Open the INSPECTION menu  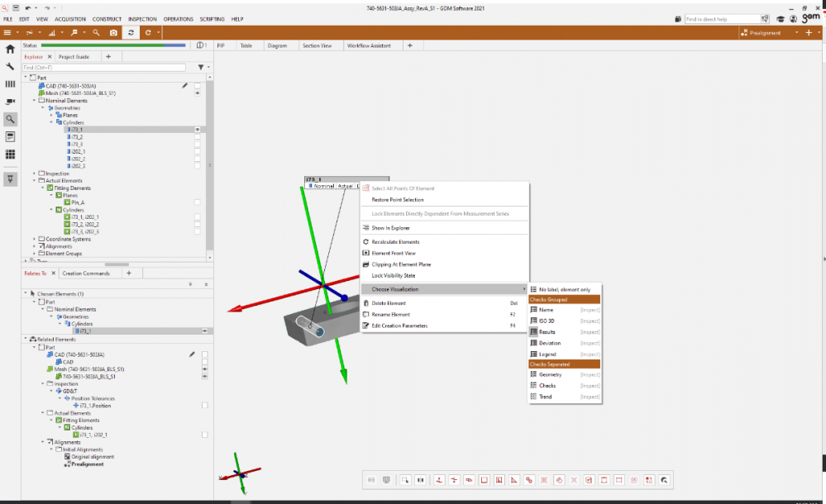click(142, 19)
